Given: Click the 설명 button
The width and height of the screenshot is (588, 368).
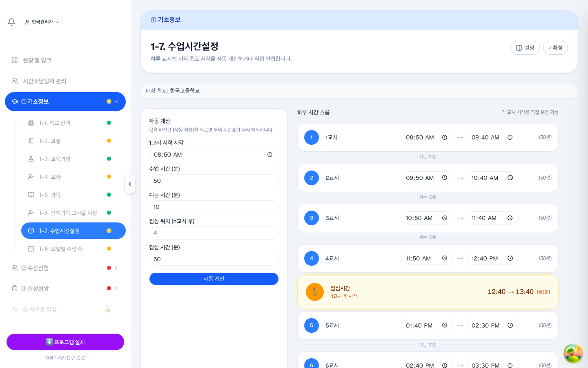Looking at the screenshot, I should [525, 48].
